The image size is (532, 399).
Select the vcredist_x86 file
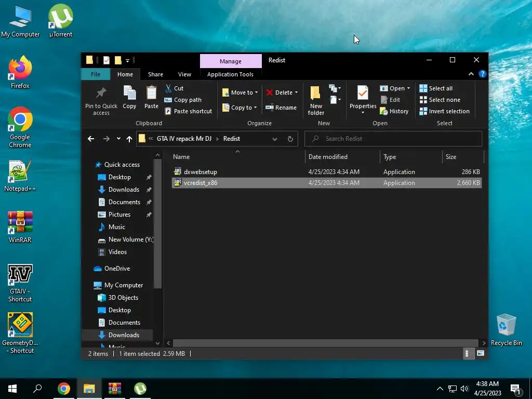[326, 183]
